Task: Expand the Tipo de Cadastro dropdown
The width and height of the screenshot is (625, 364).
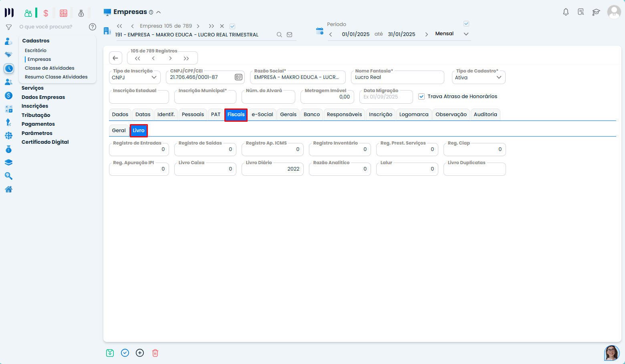Action: (x=478, y=77)
